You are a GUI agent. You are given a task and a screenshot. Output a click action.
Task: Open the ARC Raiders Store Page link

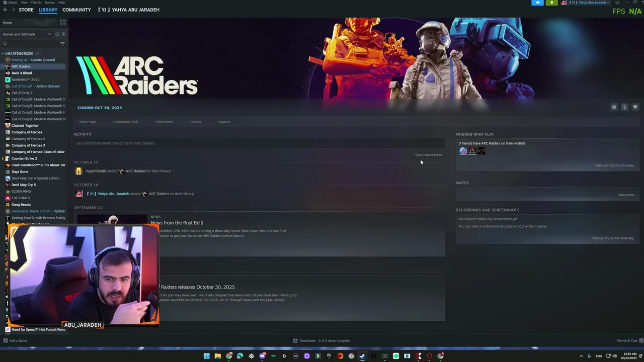pyautogui.click(x=88, y=122)
